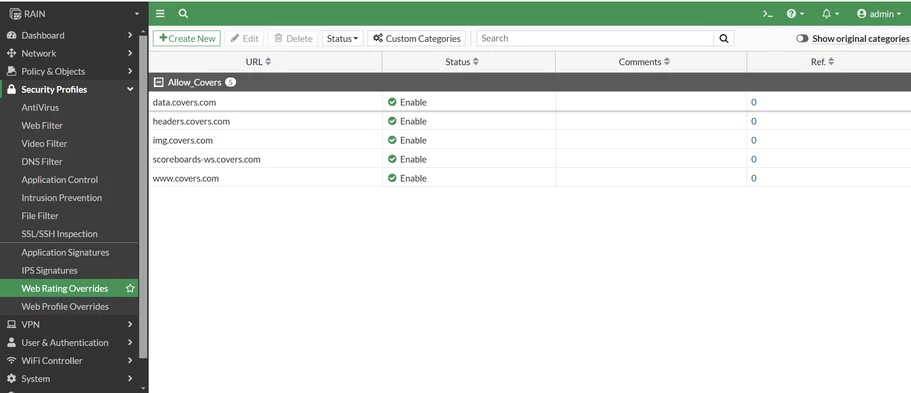Sort by URL column
Image resolution: width=911 pixels, height=393 pixels.
tap(259, 62)
